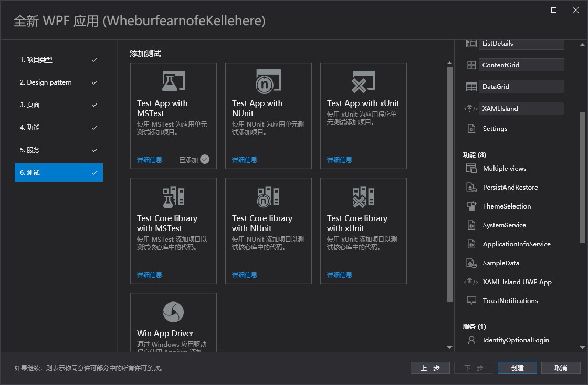Edit the DataGrid page name field

tap(521, 87)
